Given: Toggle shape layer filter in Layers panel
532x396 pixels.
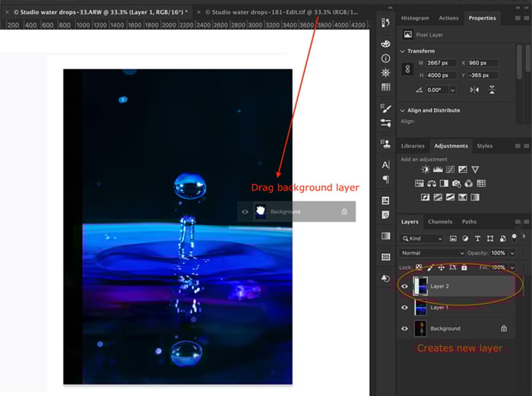Looking at the screenshot, I should (490, 239).
